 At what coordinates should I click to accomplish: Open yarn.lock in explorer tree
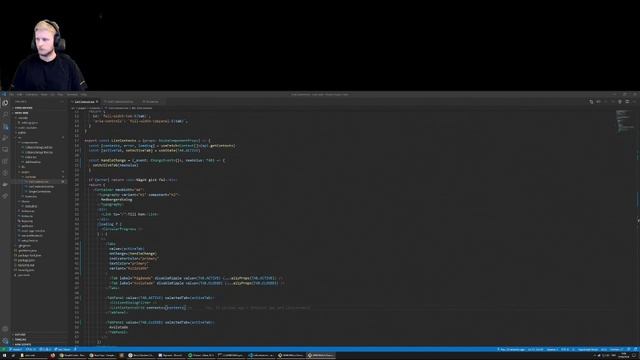[x=24, y=275]
